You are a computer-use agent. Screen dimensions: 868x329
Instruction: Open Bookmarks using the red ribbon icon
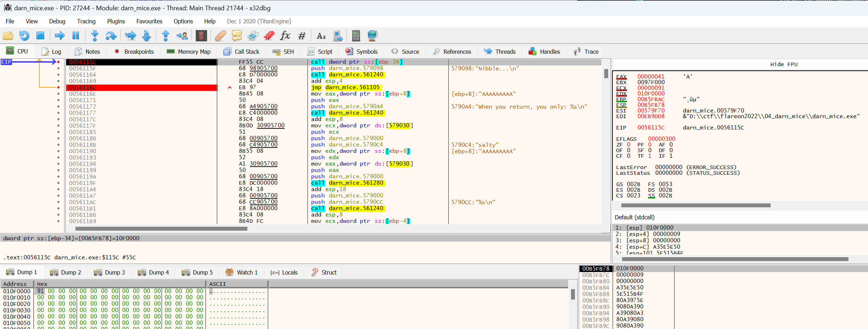coord(269,35)
